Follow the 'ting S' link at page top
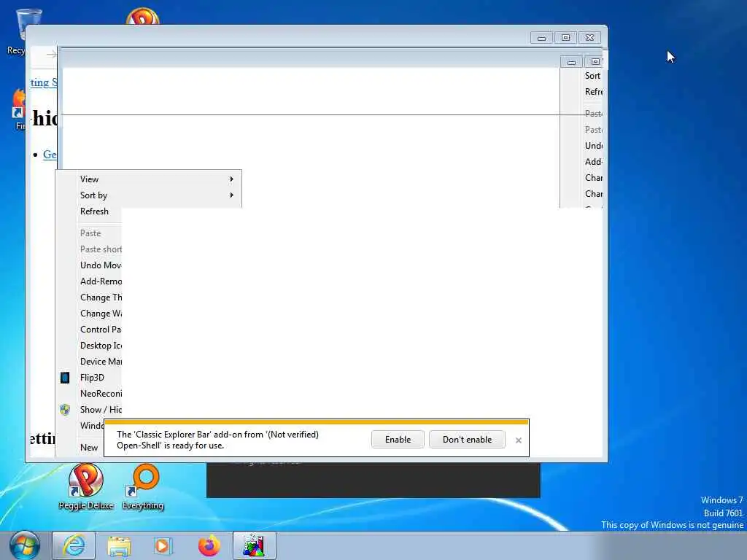The width and height of the screenshot is (747, 560). (x=43, y=82)
